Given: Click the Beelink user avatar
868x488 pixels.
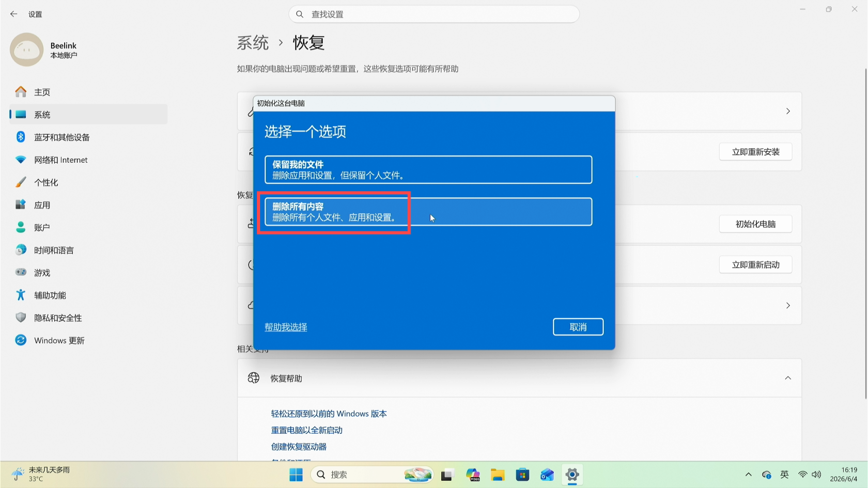Looking at the screenshot, I should [x=27, y=50].
